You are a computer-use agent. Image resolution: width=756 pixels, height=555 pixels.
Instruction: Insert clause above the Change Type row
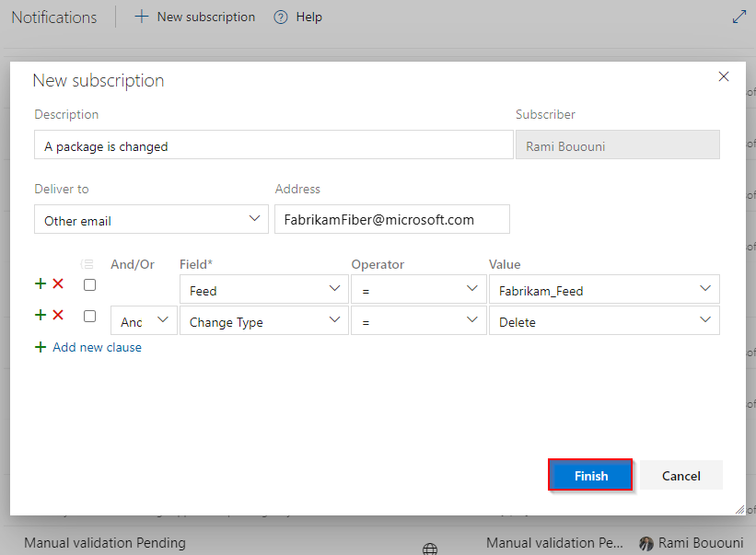(40, 316)
